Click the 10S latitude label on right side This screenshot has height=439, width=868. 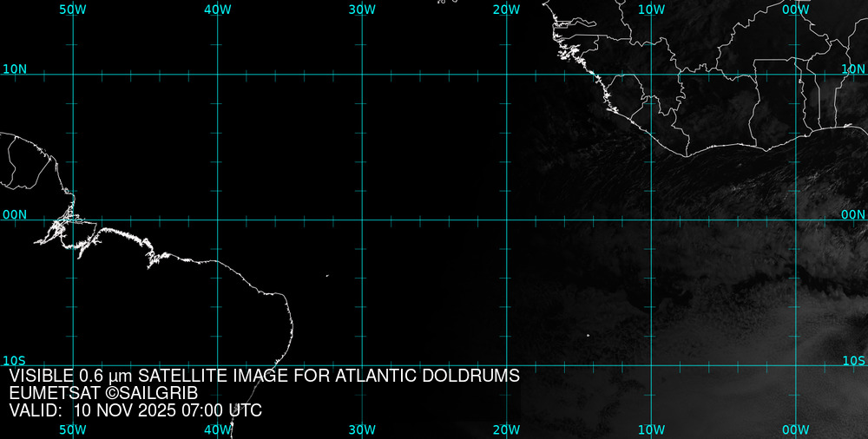[x=854, y=360]
